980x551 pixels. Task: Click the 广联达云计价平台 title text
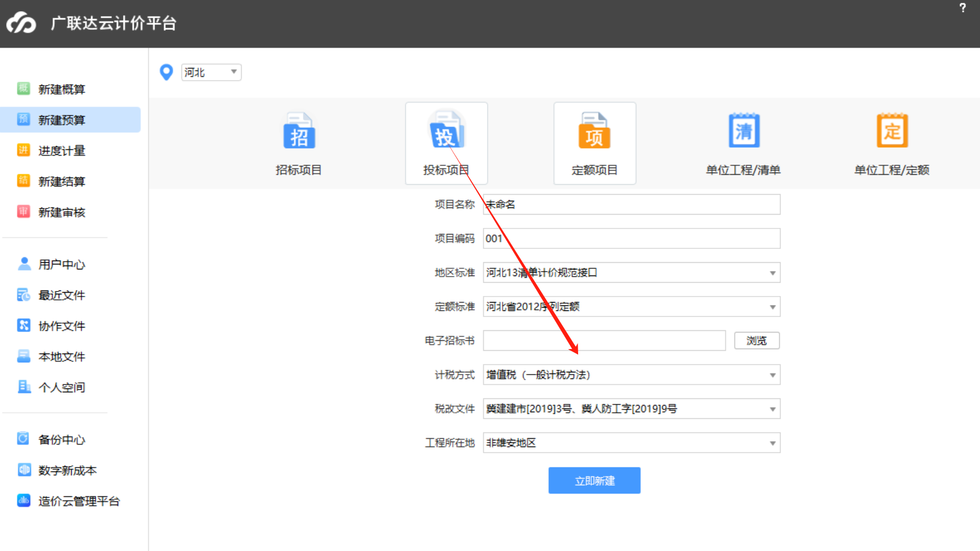click(113, 23)
